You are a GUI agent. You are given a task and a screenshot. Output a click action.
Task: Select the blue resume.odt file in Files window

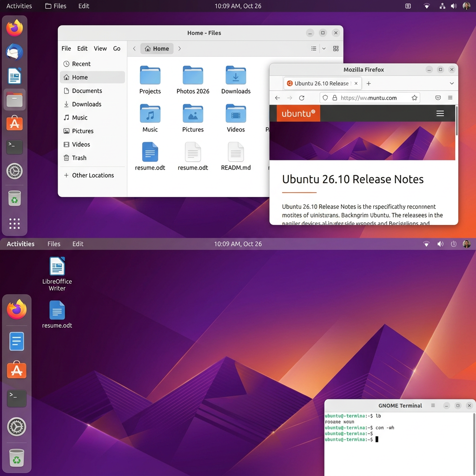click(x=150, y=152)
